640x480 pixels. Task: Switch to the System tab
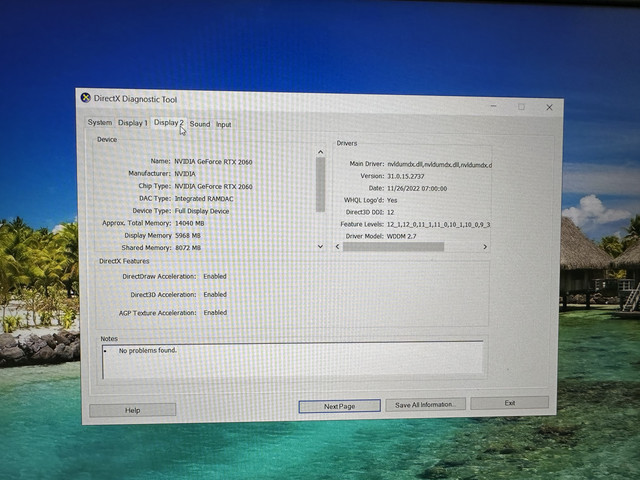pos(100,122)
